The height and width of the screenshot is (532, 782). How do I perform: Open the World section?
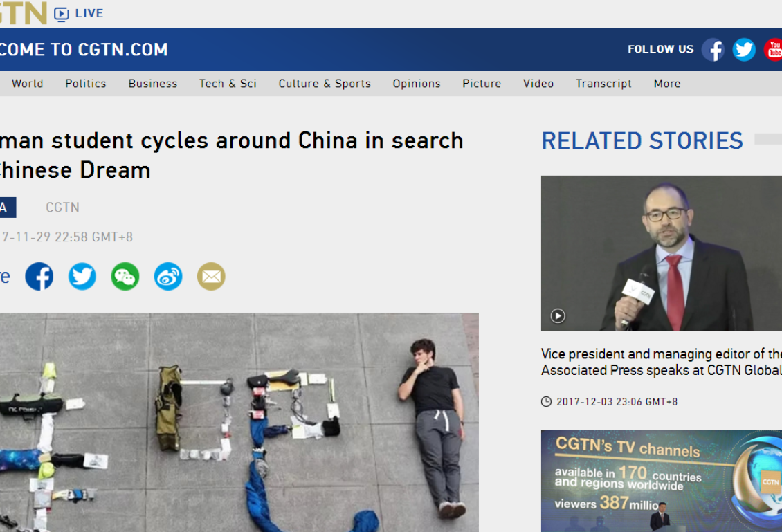(28, 84)
